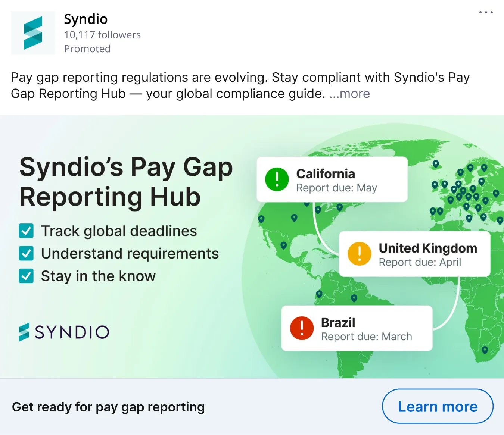This screenshot has width=504, height=435.
Task: Select the Brazil report due card
Action: 357,328
